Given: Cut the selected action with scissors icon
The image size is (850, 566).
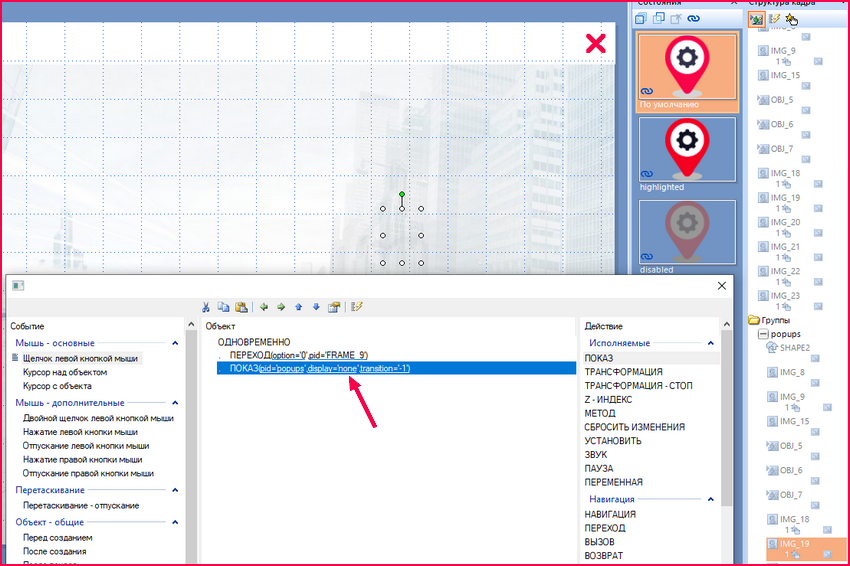Looking at the screenshot, I should tap(205, 307).
